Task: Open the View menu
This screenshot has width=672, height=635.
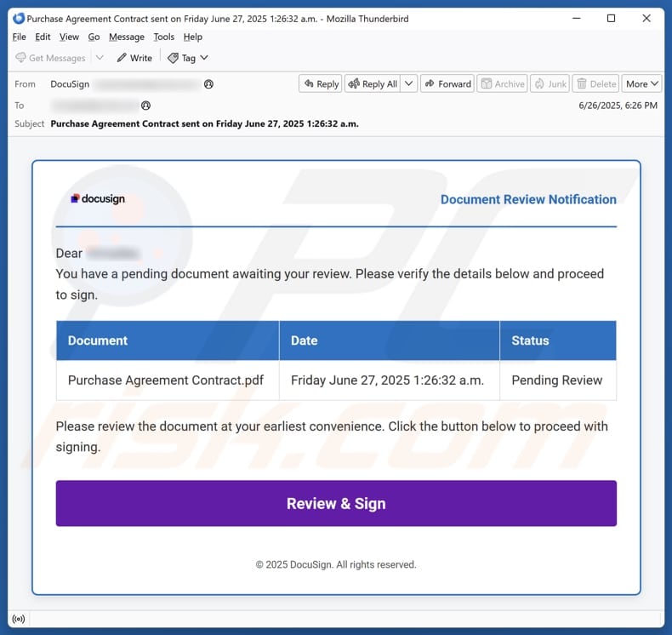Action: pos(69,37)
